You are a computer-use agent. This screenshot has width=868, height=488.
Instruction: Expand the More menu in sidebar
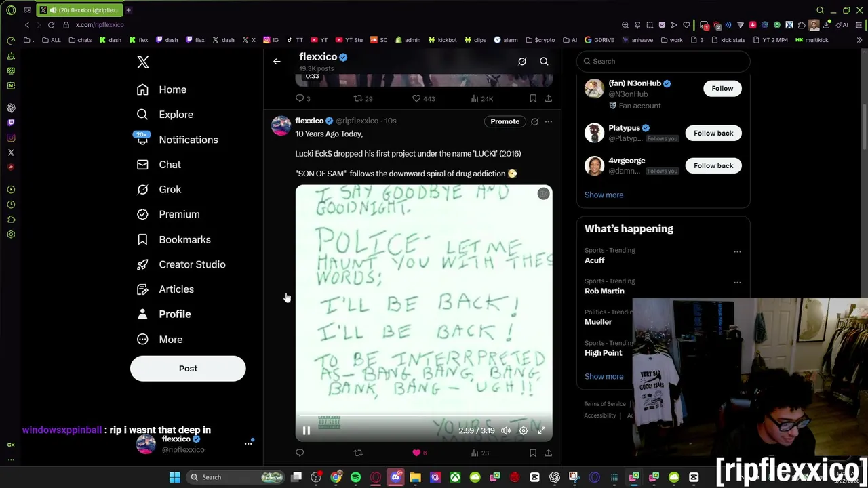click(159, 340)
